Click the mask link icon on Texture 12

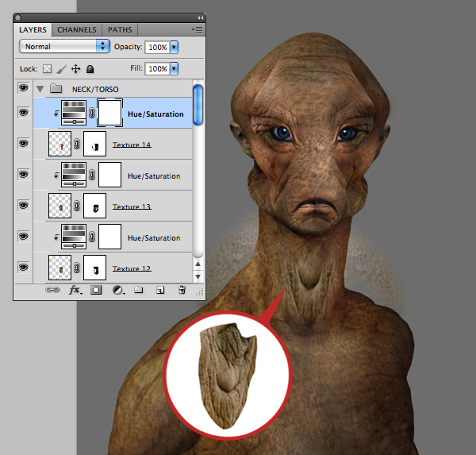pyautogui.click(x=77, y=268)
